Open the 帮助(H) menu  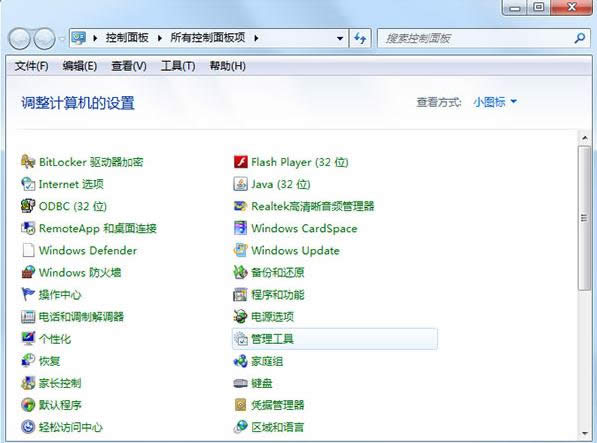[x=227, y=66]
